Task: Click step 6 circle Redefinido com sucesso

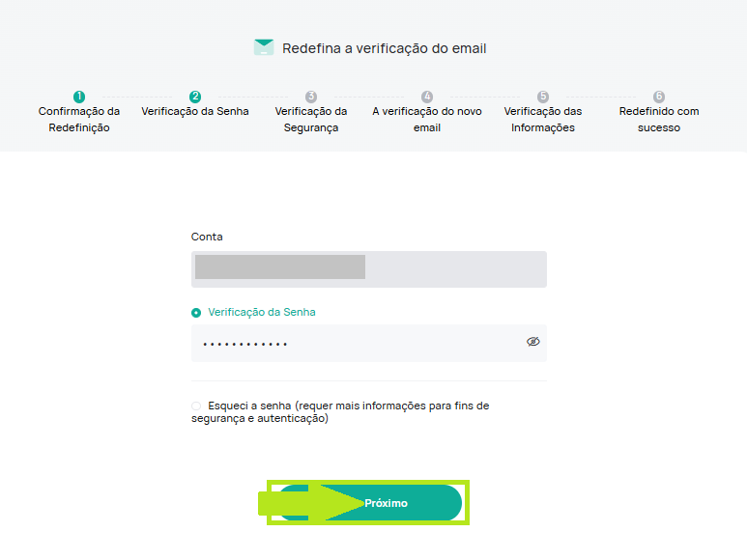Action: (x=659, y=97)
